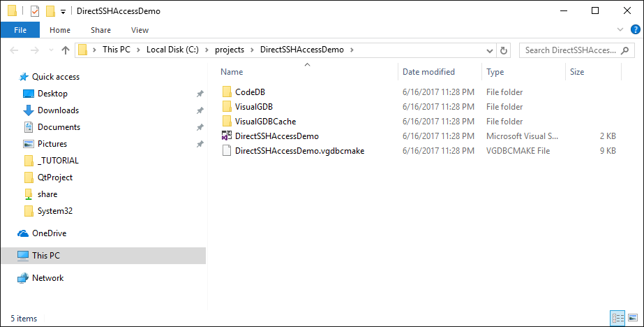
Task: Switch to Large icons view in status bar
Action: coord(633,318)
